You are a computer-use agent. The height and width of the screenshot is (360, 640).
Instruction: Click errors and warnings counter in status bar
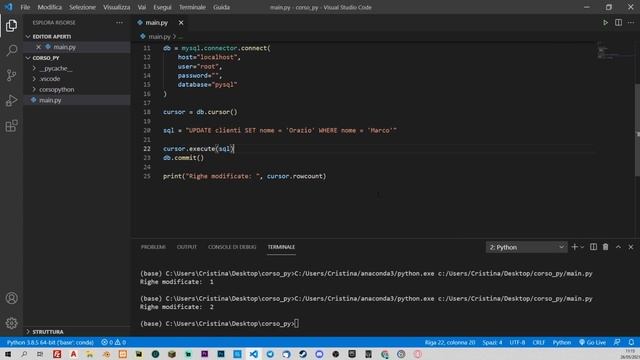click(113, 342)
